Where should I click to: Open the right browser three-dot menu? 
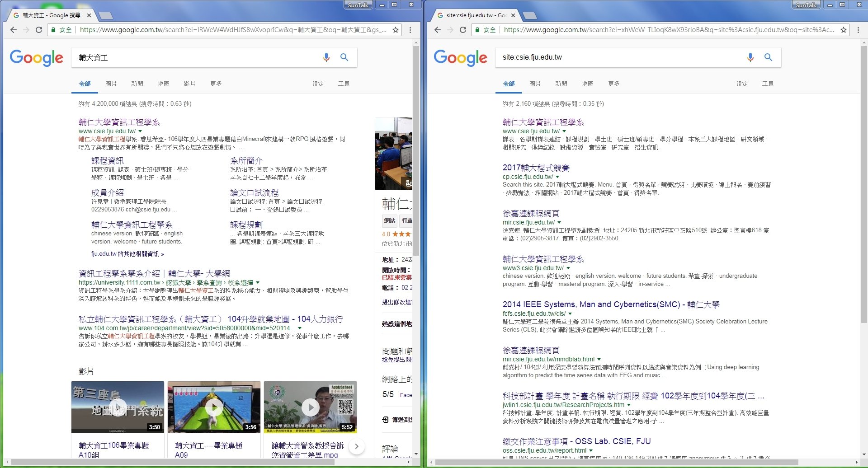coord(858,30)
